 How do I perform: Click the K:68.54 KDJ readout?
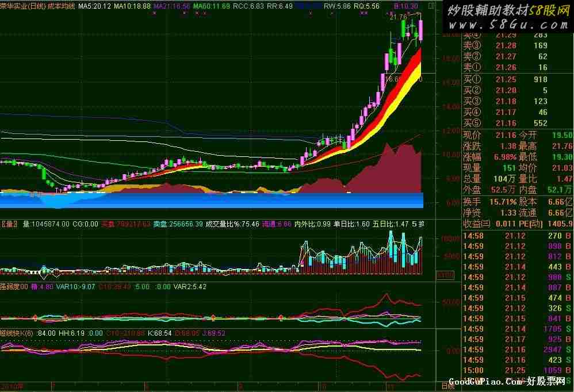point(160,333)
